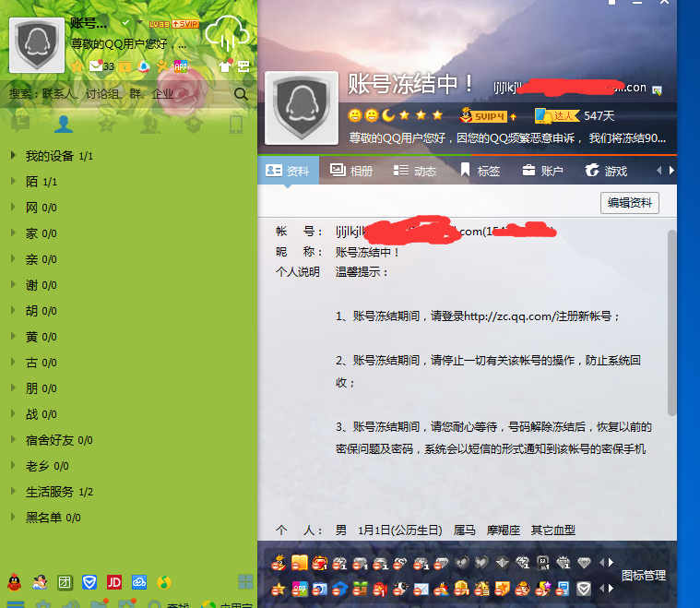Switch to the 账户 tab
Viewport: 700px width, 608px height.
pos(542,171)
